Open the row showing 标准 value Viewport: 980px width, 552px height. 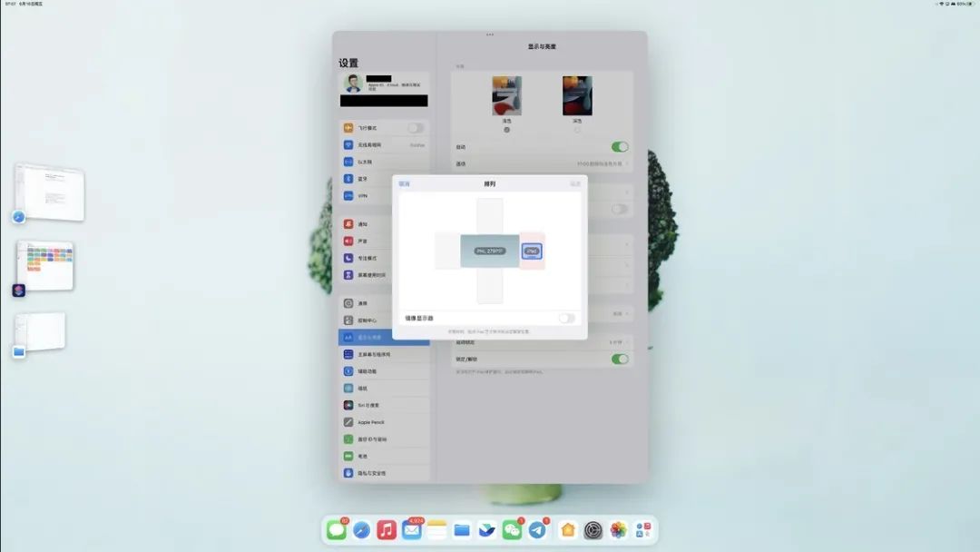(x=542, y=314)
